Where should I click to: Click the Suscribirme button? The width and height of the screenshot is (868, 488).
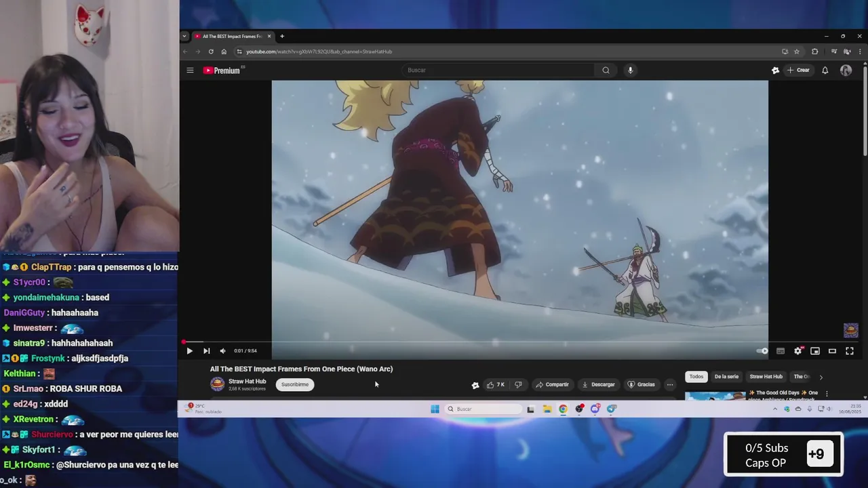tap(294, 384)
